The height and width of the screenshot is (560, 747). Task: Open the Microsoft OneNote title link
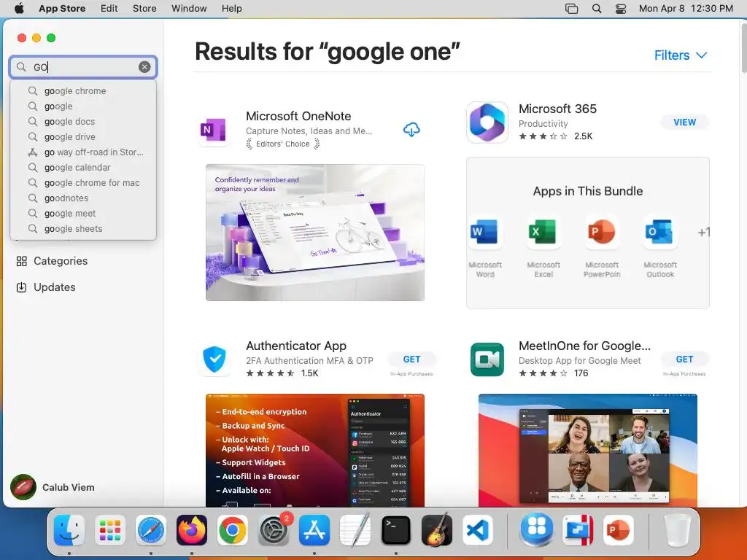tap(298, 116)
